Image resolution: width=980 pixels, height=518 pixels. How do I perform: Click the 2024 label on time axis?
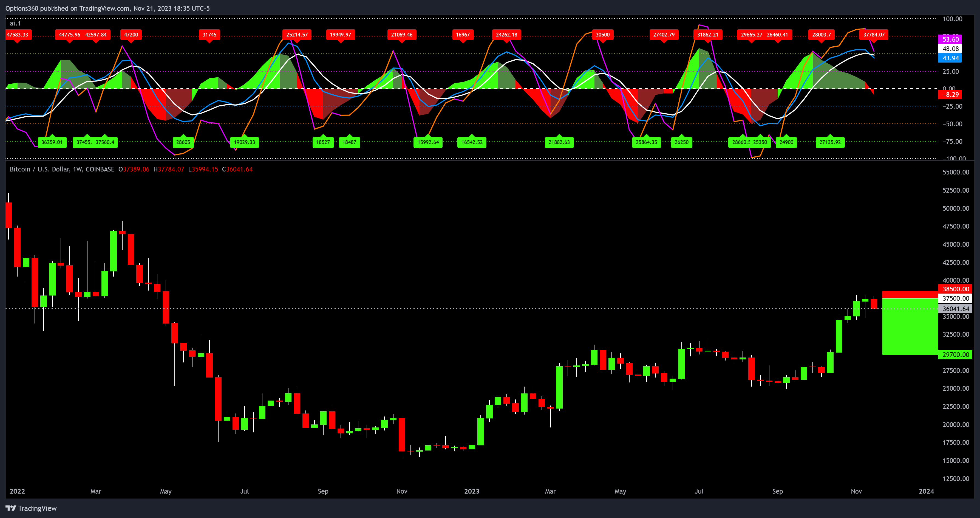926,491
